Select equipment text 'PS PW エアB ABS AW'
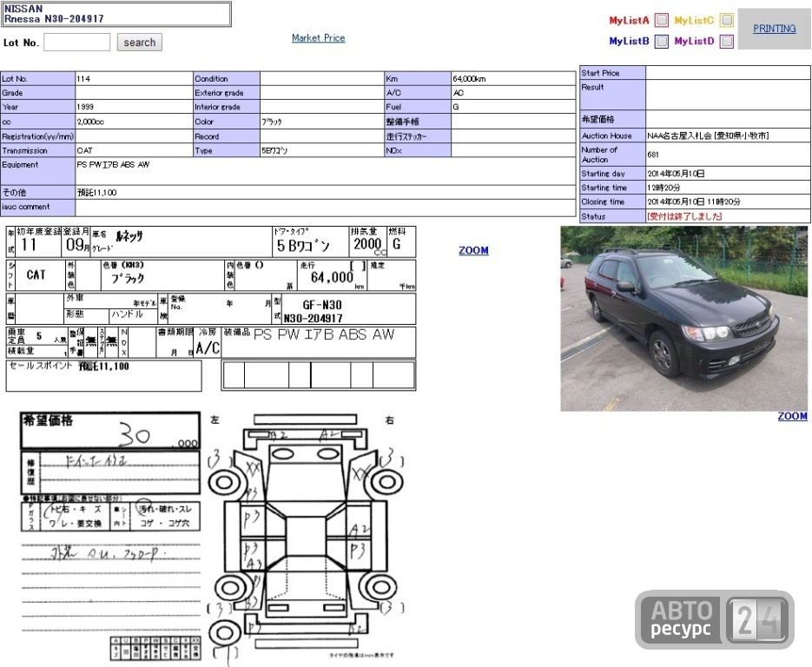Viewport: 812px width, 667px height. (x=113, y=165)
